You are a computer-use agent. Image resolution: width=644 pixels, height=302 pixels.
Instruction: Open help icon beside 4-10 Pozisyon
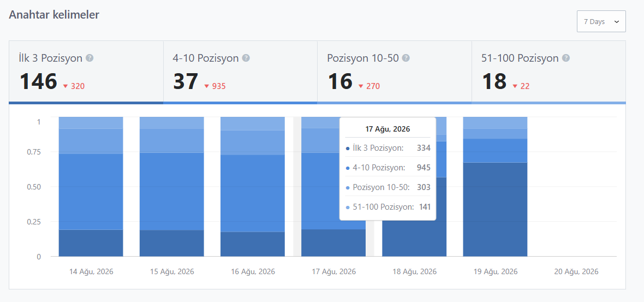[246, 58]
